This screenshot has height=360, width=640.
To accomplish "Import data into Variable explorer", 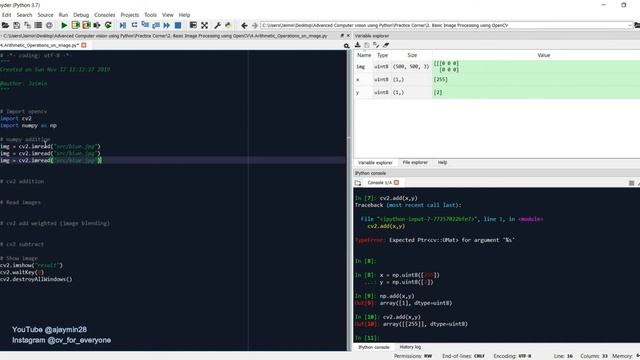I will click(x=358, y=45).
